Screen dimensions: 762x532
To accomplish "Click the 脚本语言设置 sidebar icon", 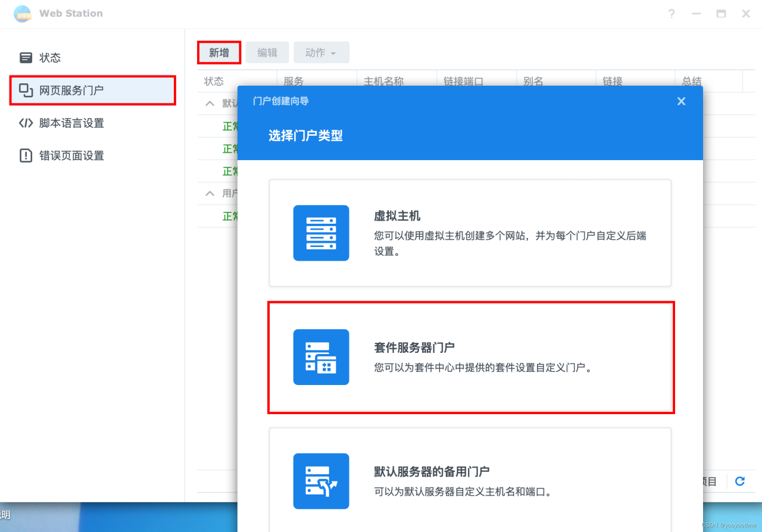I will [26, 123].
